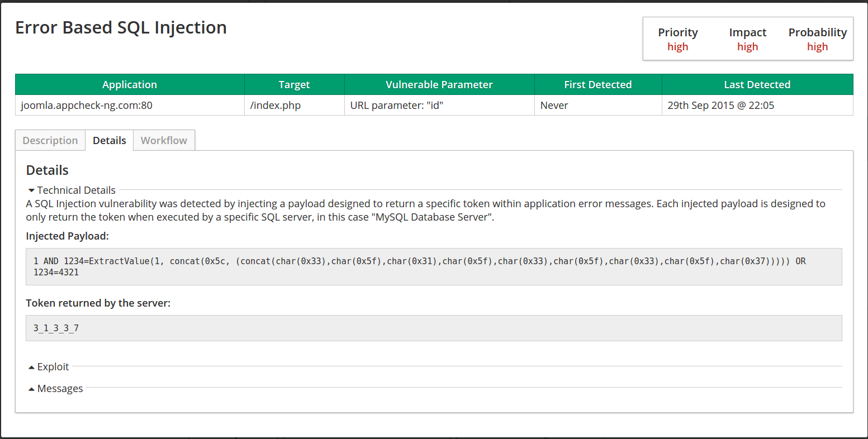The height and width of the screenshot is (439, 868).
Task: Click the Vulnerable Parameter column header
Action: tap(439, 85)
